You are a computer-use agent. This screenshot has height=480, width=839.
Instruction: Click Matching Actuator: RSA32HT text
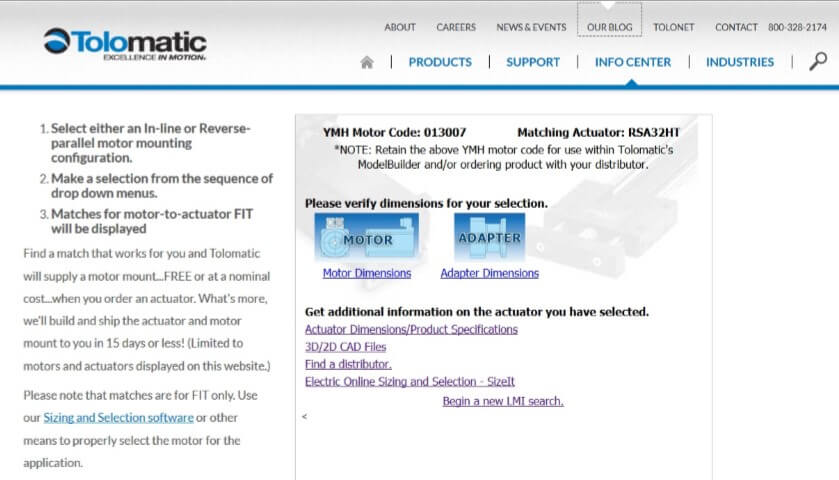click(598, 132)
